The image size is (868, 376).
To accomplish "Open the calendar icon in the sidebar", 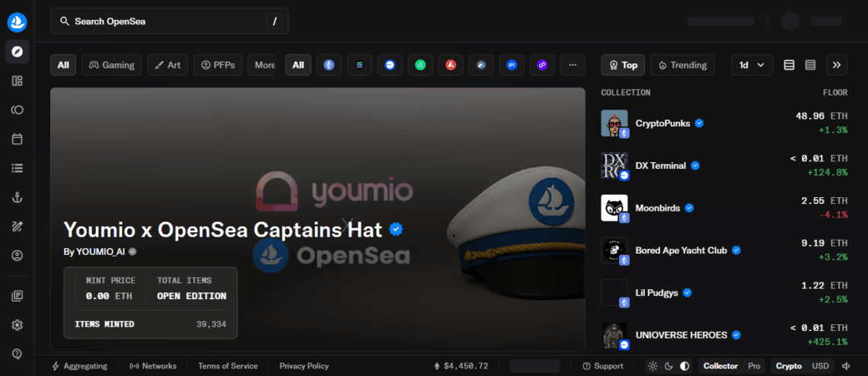I will 17,139.
